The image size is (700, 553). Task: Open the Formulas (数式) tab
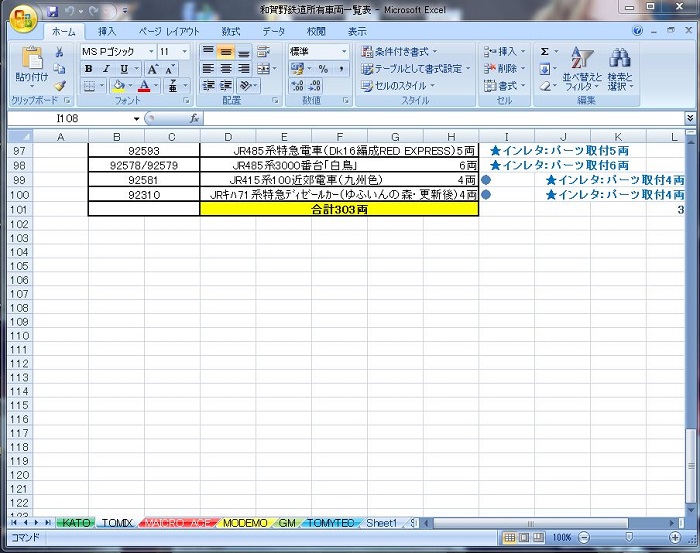[231, 31]
